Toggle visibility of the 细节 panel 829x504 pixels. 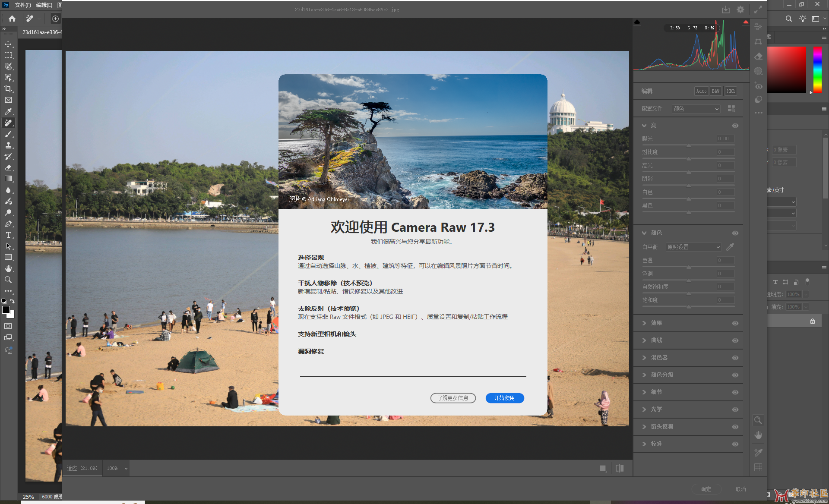coord(735,392)
